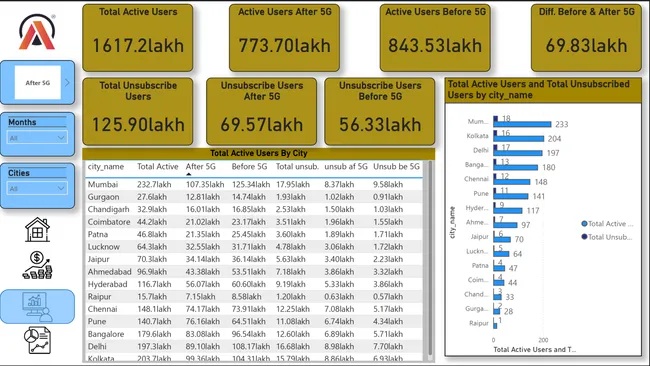This screenshot has height=366, width=650.
Task: Select the Diff. Before & After 5G card
Action: point(586,38)
